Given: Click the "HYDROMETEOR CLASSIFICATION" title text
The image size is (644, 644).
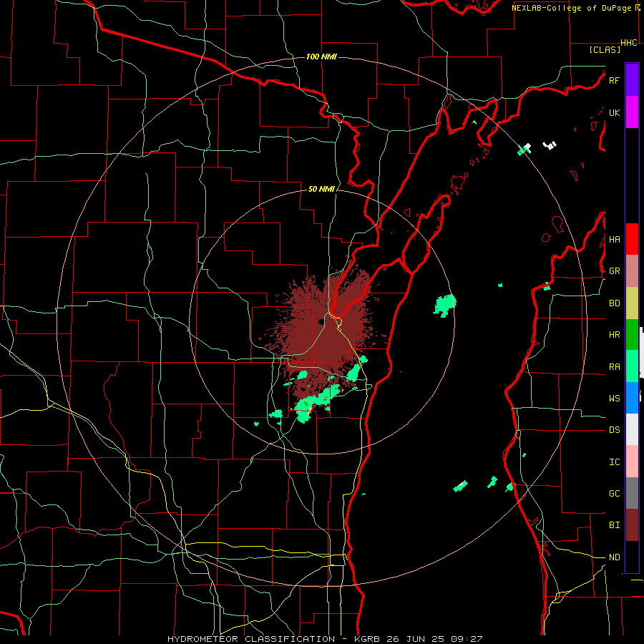Looking at the screenshot, I should (251, 639).
